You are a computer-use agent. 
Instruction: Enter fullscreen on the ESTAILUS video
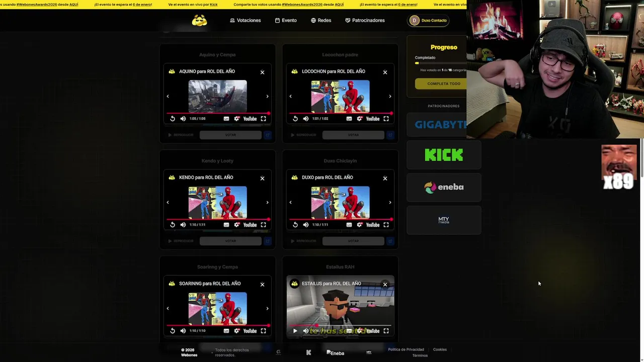(x=386, y=331)
